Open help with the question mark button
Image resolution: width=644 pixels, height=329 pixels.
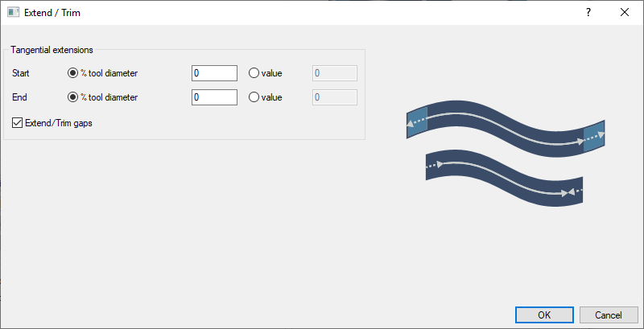pyautogui.click(x=588, y=13)
